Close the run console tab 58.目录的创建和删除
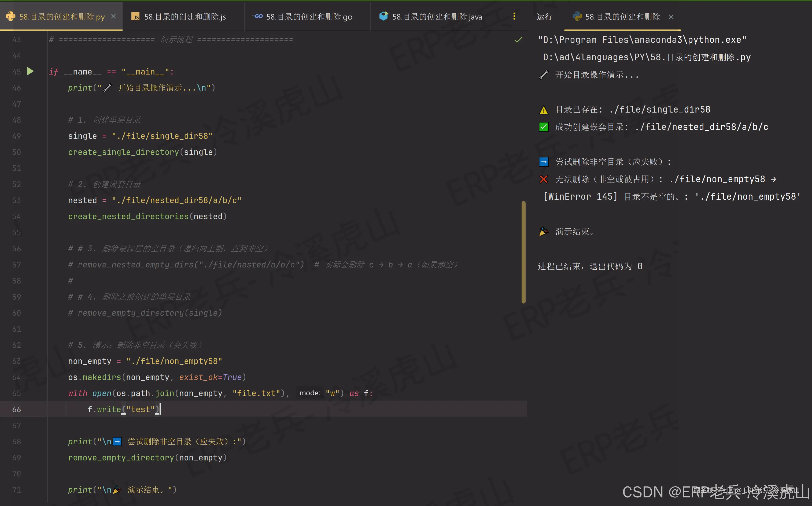 pyautogui.click(x=671, y=17)
